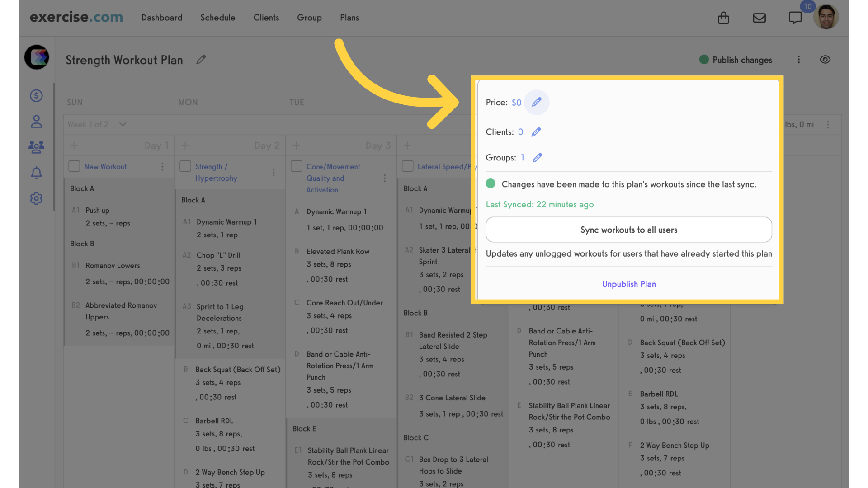This screenshot has height=488, width=868.
Task: Open the Plans menu tab
Action: coord(349,17)
